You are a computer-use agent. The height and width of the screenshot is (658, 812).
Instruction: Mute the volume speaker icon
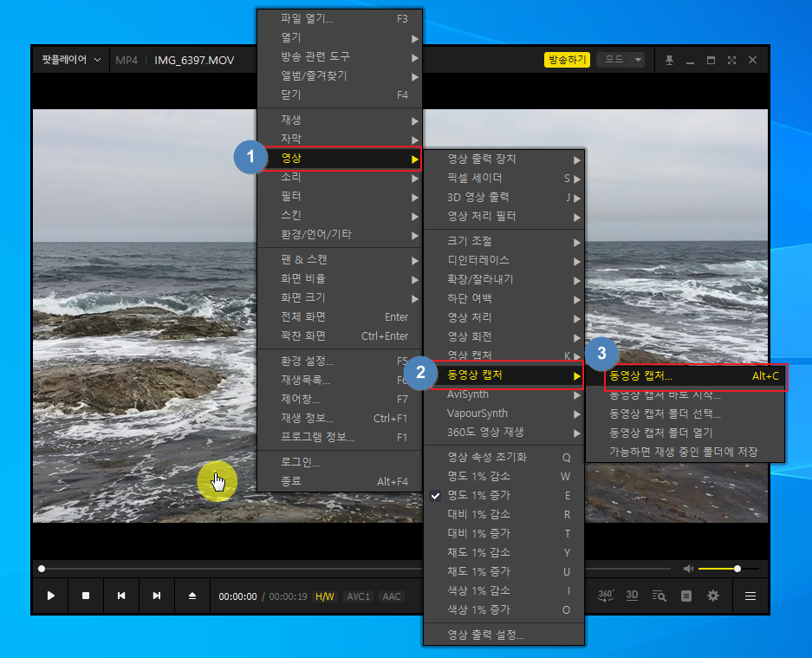(x=688, y=569)
